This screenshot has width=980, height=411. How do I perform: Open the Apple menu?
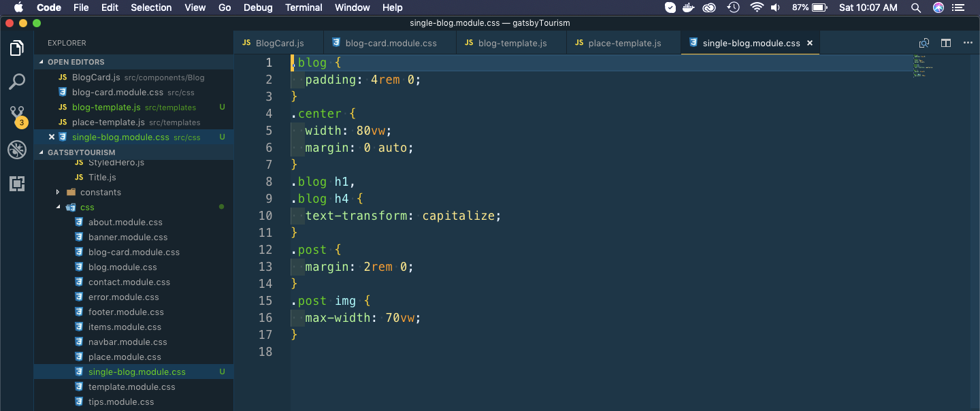(18, 7)
